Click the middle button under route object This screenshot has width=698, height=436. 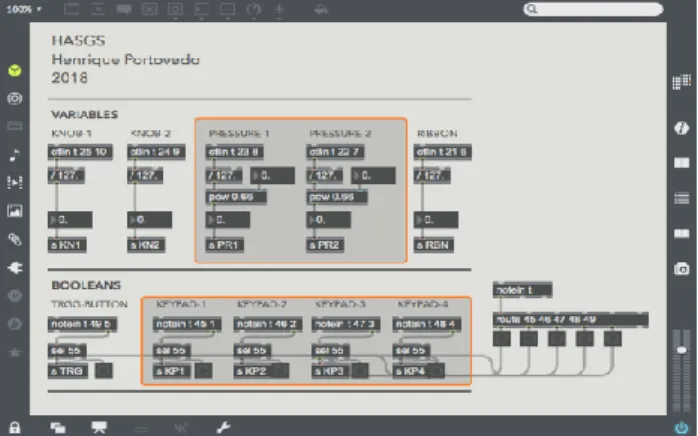pos(557,339)
